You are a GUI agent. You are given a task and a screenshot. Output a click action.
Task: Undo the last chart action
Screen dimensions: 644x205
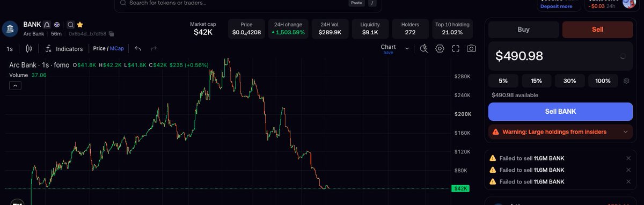tap(138, 48)
